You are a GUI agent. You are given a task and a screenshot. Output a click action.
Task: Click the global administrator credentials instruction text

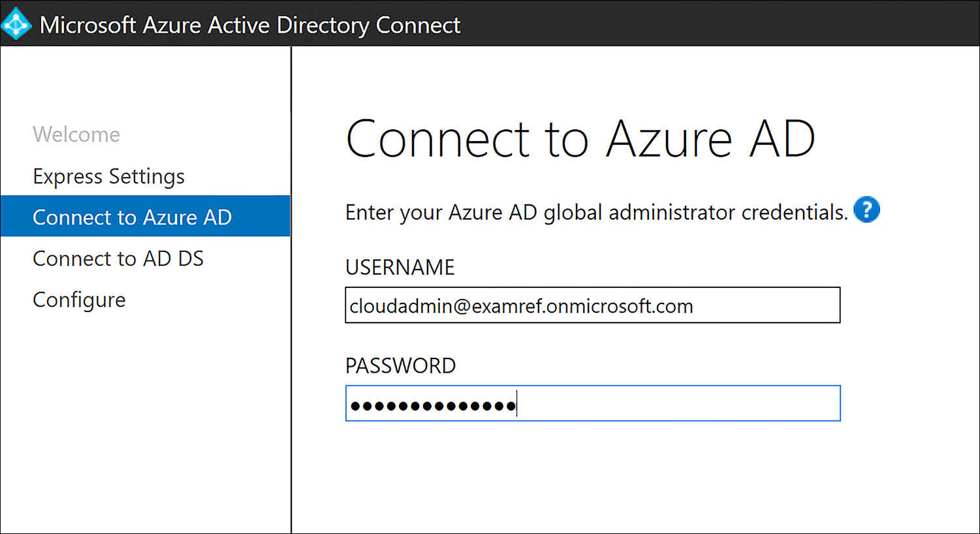click(596, 212)
